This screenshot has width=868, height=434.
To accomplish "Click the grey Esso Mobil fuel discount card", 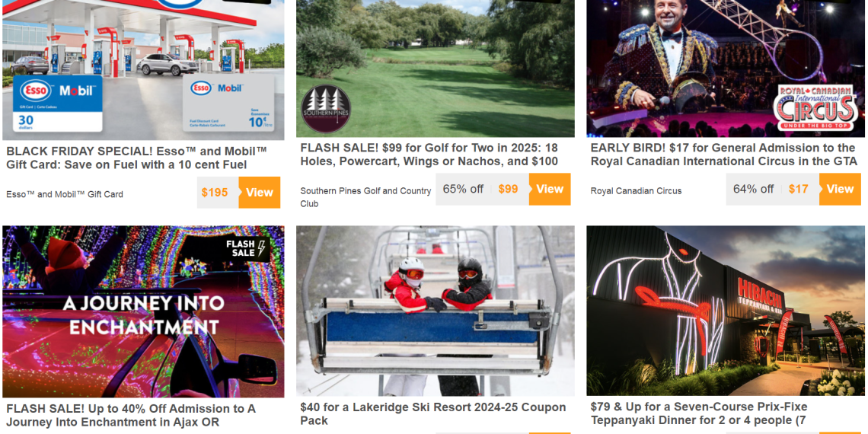I will click(228, 103).
